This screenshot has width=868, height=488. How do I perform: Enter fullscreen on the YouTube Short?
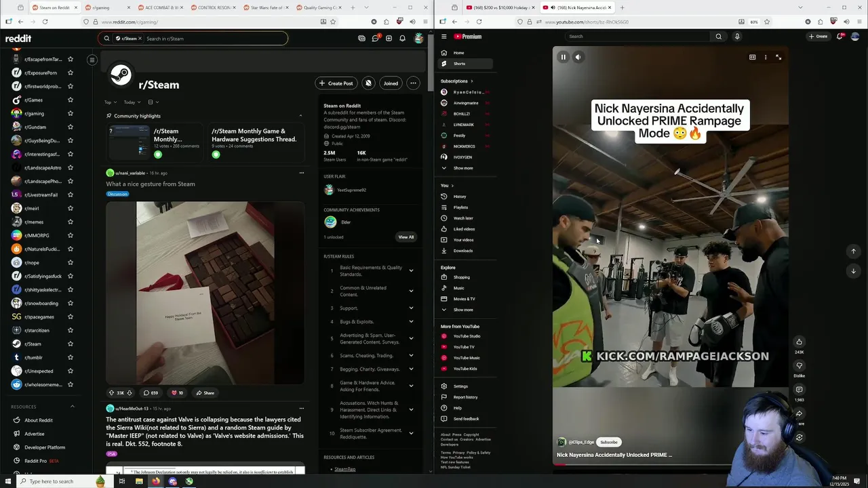(x=778, y=58)
